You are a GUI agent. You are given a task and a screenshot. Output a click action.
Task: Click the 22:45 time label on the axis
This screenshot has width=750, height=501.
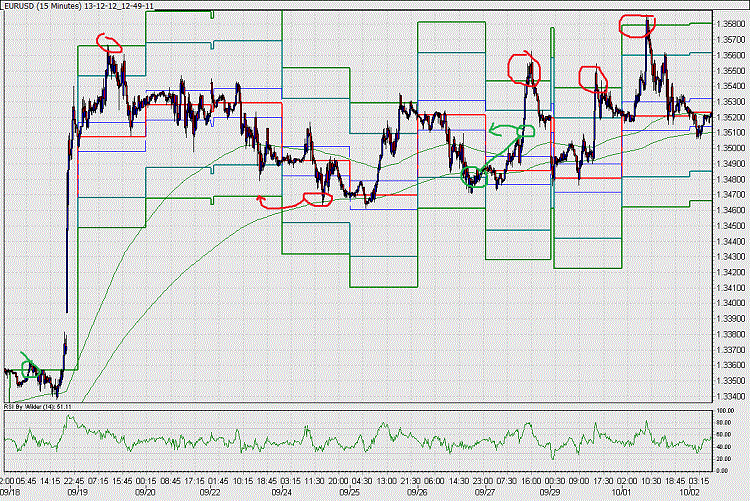pos(74,481)
